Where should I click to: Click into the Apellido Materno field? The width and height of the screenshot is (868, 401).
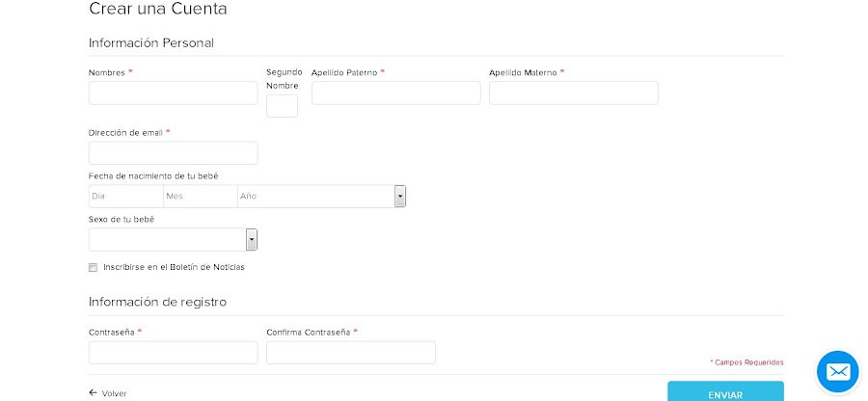573,93
